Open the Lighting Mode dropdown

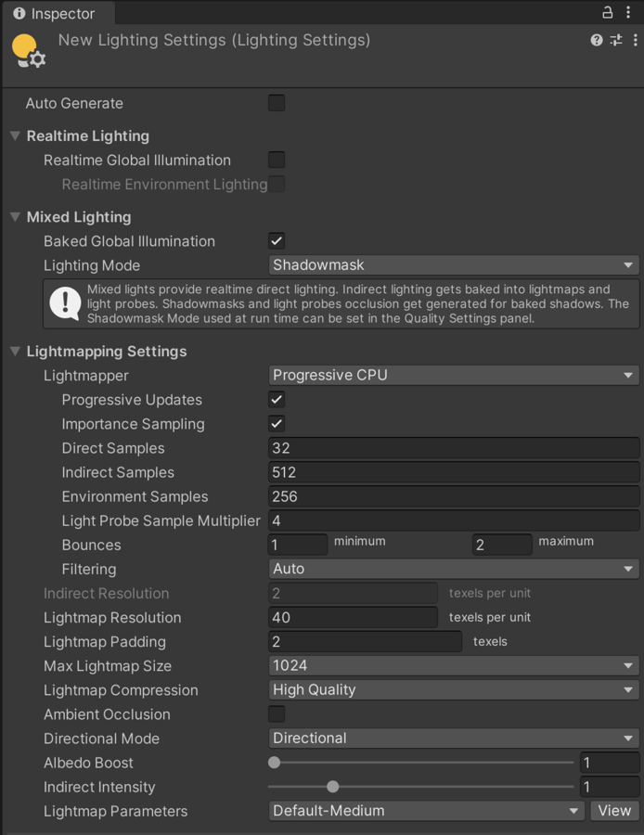click(x=453, y=264)
